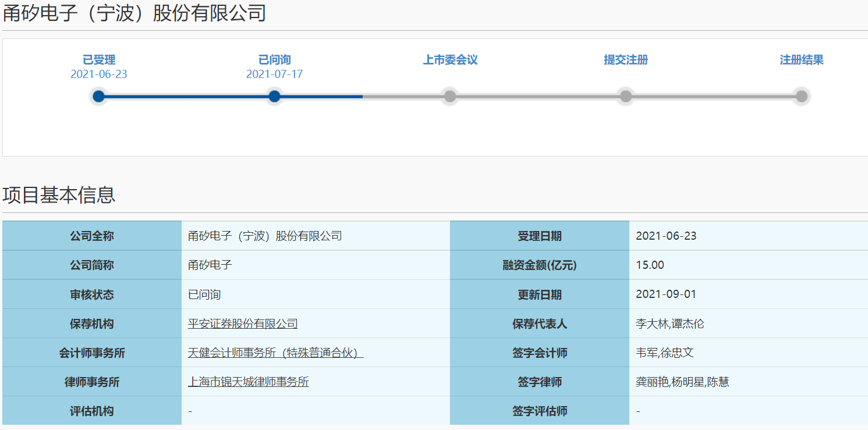Click the 受理日期 label cell
The width and height of the screenshot is (868, 430).
(x=540, y=236)
